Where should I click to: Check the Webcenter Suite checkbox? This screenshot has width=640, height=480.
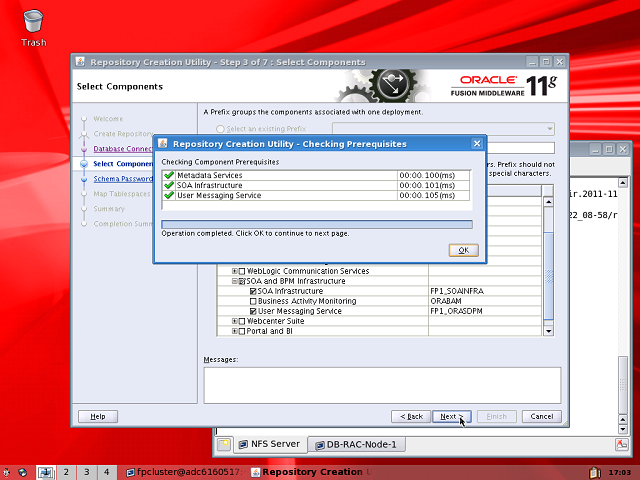(x=242, y=321)
